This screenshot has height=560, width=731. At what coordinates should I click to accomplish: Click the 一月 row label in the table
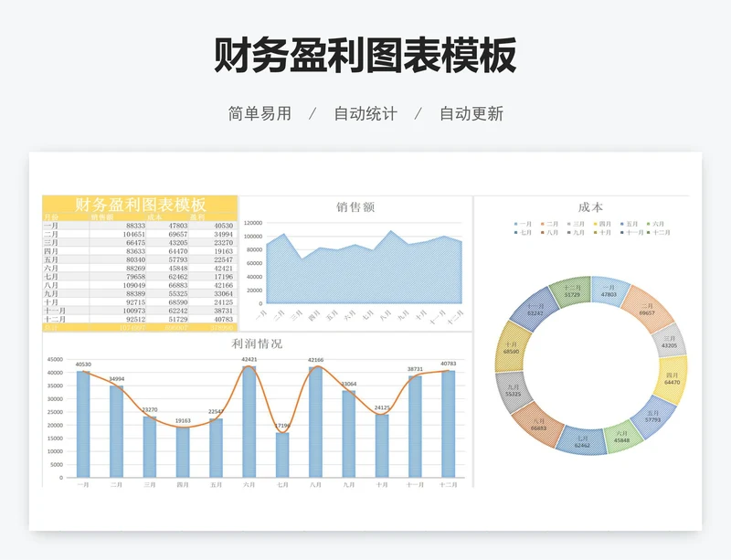point(51,226)
